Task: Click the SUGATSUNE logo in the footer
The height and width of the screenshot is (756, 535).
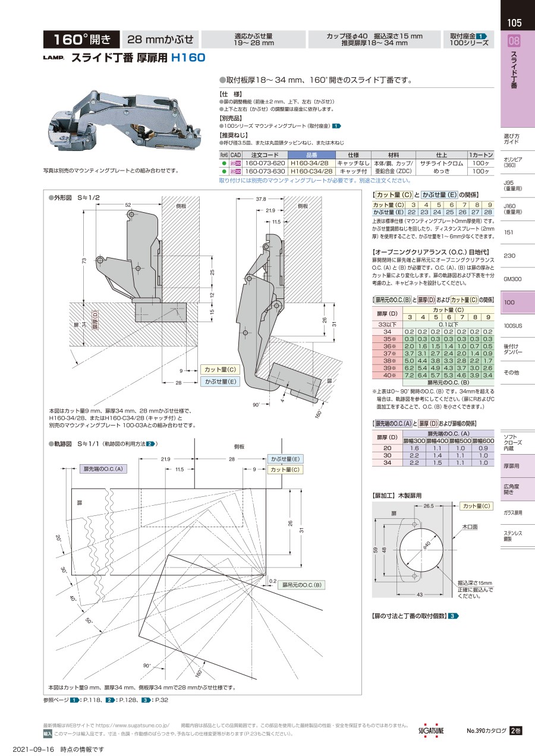Action: click(431, 730)
